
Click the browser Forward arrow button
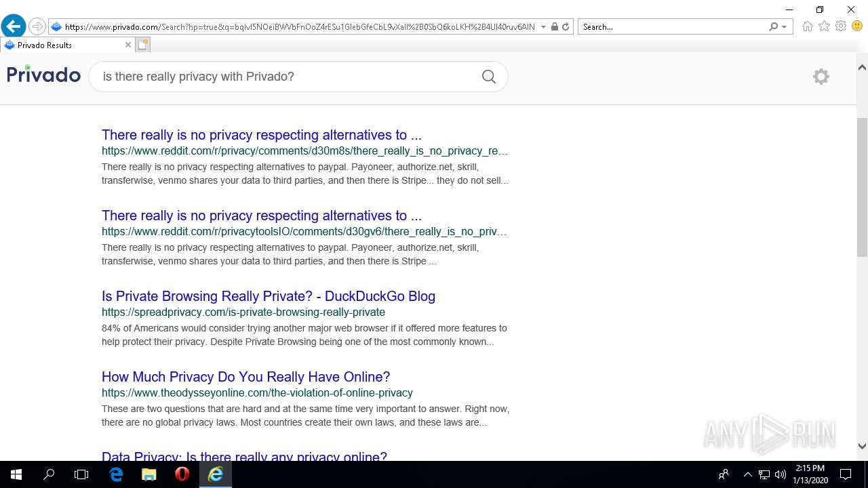pyautogui.click(x=37, y=27)
